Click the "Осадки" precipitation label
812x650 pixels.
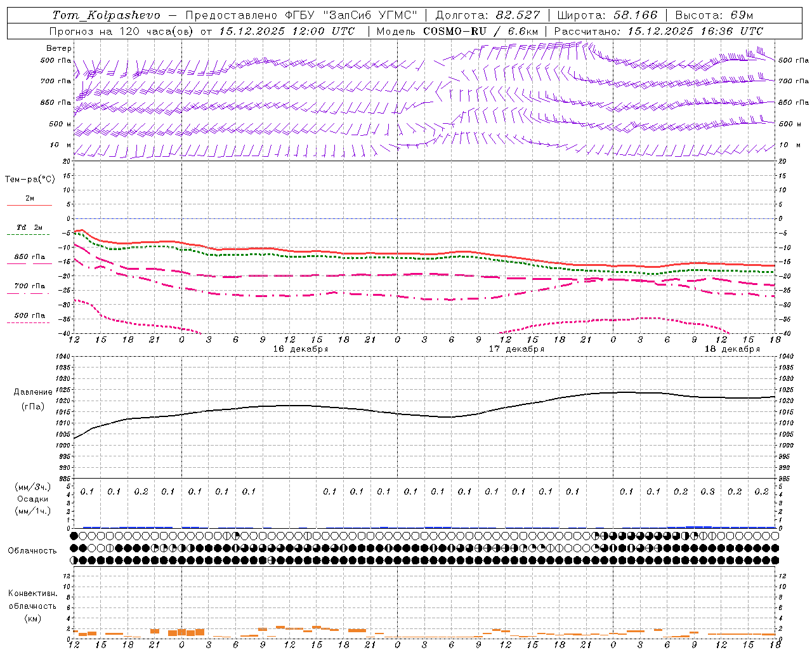pyautogui.click(x=33, y=499)
